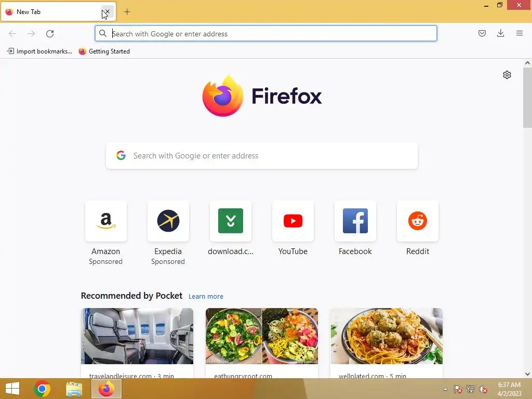Click the muted volume tray icon
Viewport: 532px width, 399px height.
483,389
